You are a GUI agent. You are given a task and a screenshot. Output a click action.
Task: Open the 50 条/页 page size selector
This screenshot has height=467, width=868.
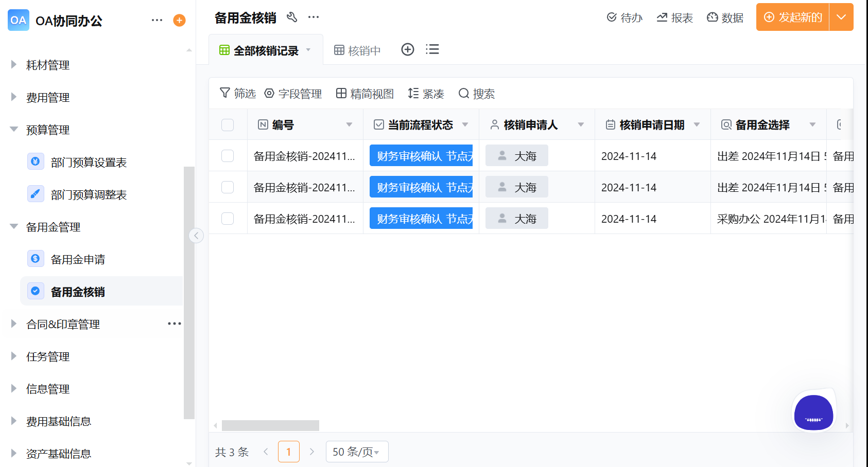pyautogui.click(x=357, y=452)
